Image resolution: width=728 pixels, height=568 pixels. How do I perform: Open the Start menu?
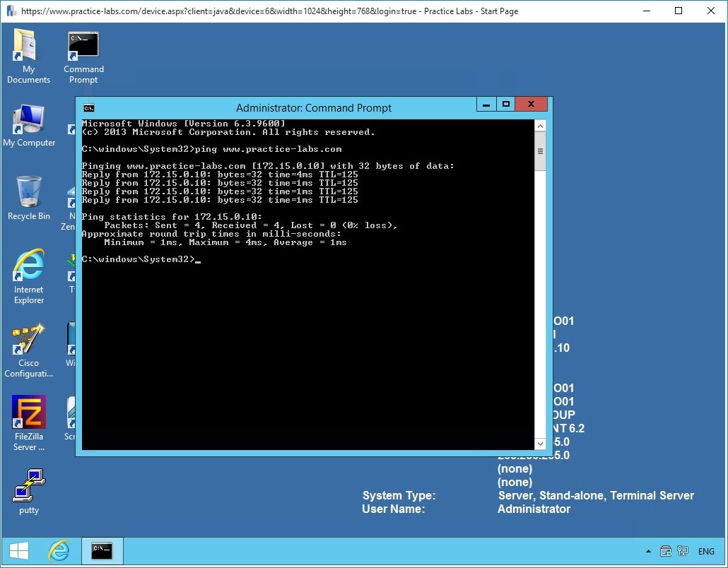18,550
